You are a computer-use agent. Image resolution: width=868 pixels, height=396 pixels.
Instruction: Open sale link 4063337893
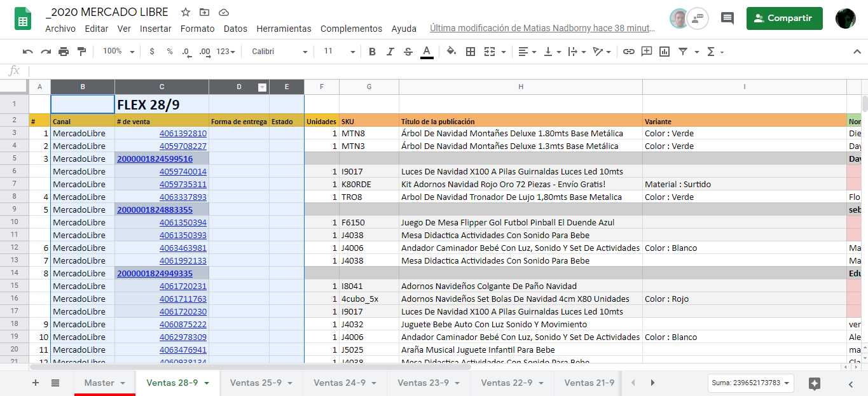(183, 197)
